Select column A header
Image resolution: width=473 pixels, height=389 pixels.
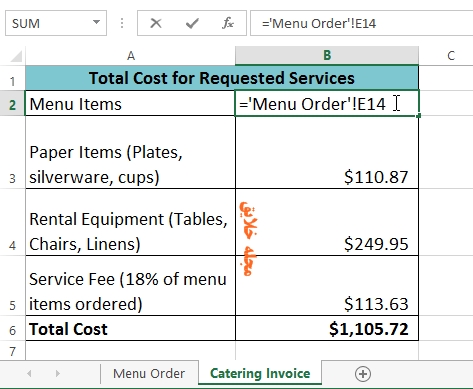131,56
